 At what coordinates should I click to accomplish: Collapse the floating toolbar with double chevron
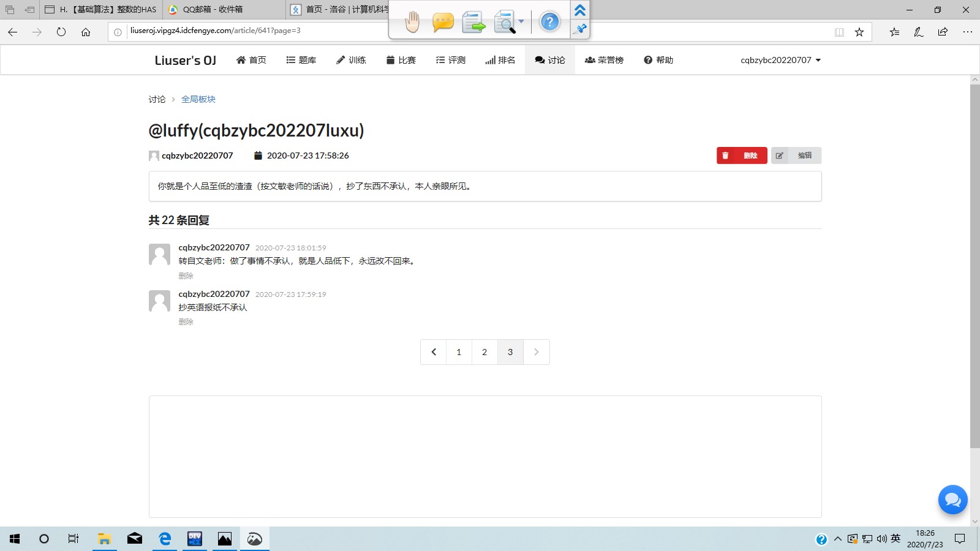pyautogui.click(x=580, y=10)
